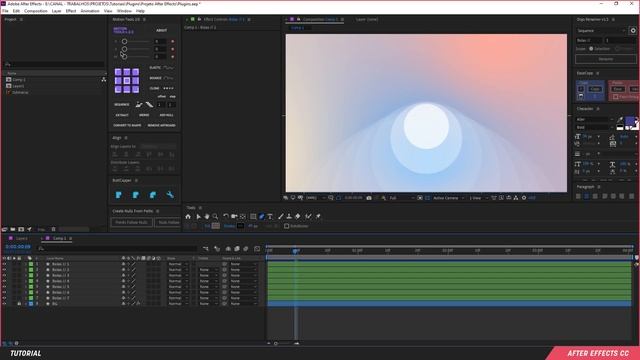Open font family dropdown in Character panel
Screen dimensions: 640x360
(x=595, y=120)
